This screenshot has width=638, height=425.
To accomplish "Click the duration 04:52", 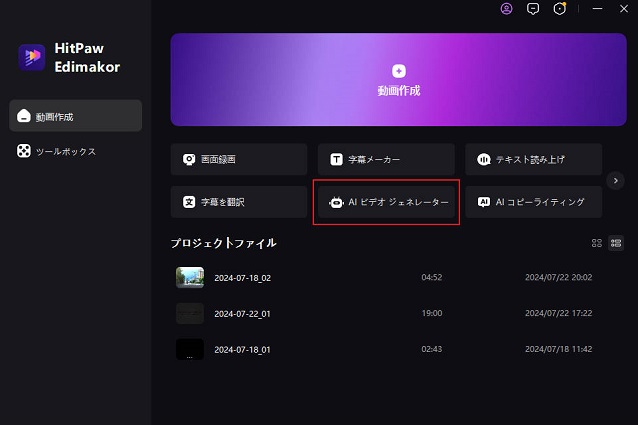I will click(432, 277).
